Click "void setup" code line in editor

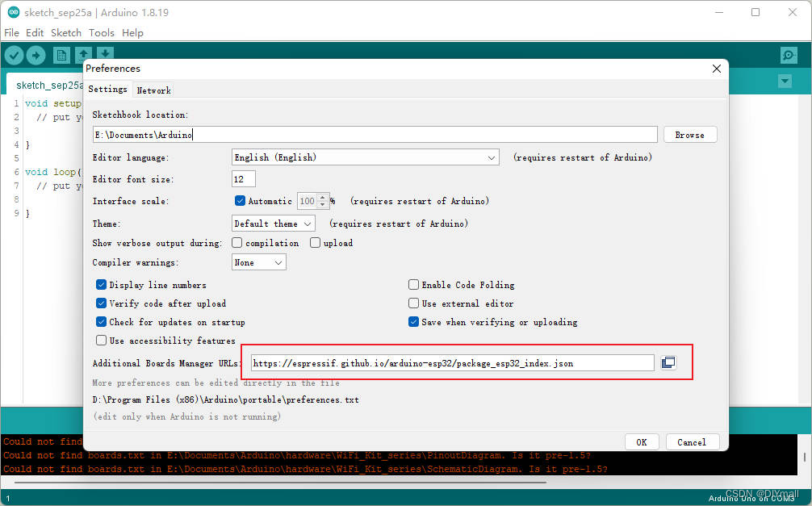point(53,103)
